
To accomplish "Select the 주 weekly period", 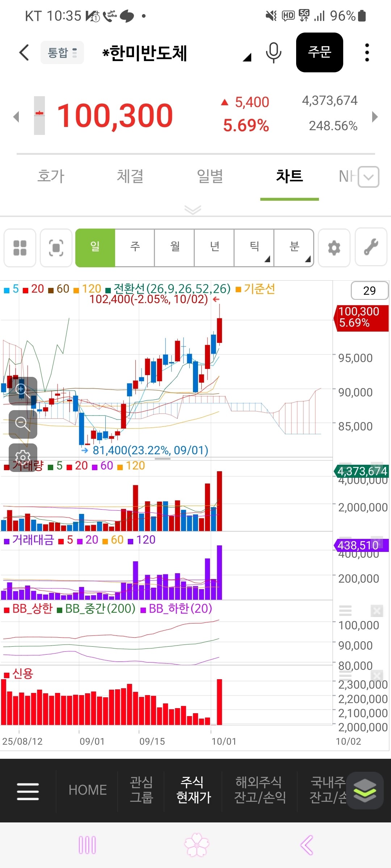I will click(x=135, y=248).
